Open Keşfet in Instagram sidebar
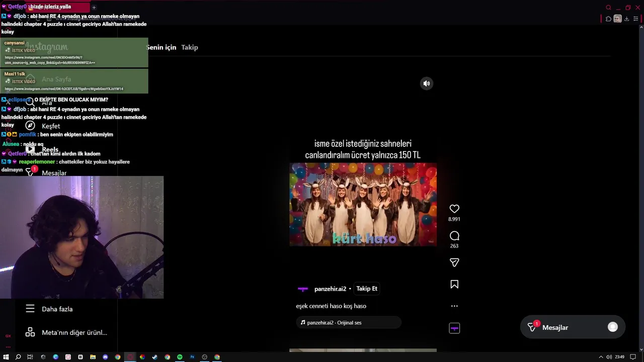This screenshot has width=644, height=362. coord(50,126)
